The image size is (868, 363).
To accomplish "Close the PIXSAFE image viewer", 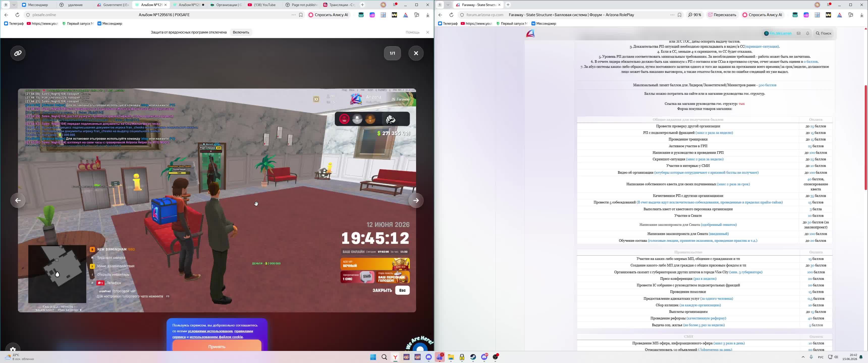I will pos(416,53).
